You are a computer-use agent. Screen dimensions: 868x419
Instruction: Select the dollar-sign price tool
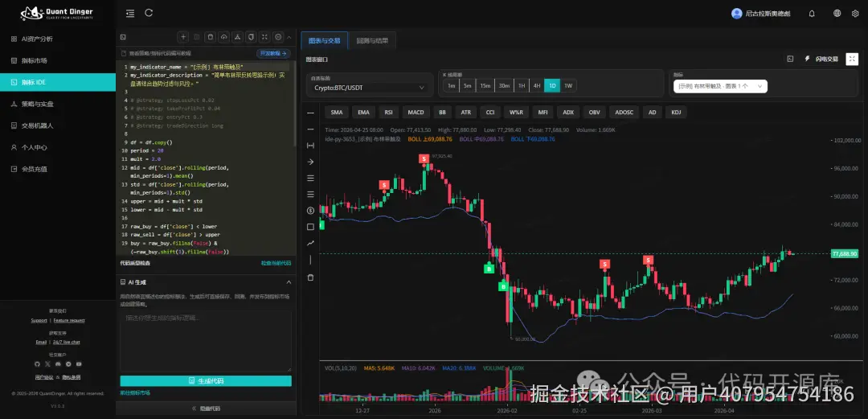point(310,211)
